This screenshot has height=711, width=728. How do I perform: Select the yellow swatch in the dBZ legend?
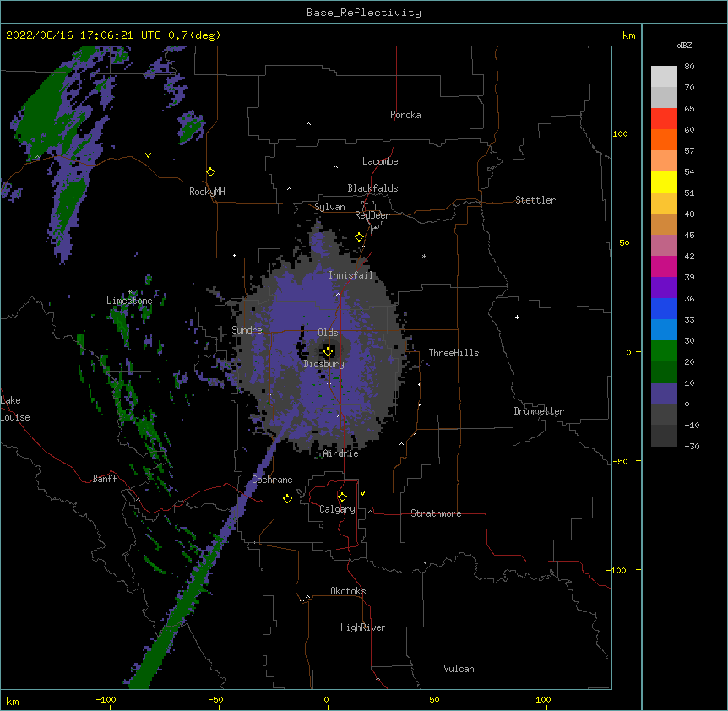pos(664,182)
